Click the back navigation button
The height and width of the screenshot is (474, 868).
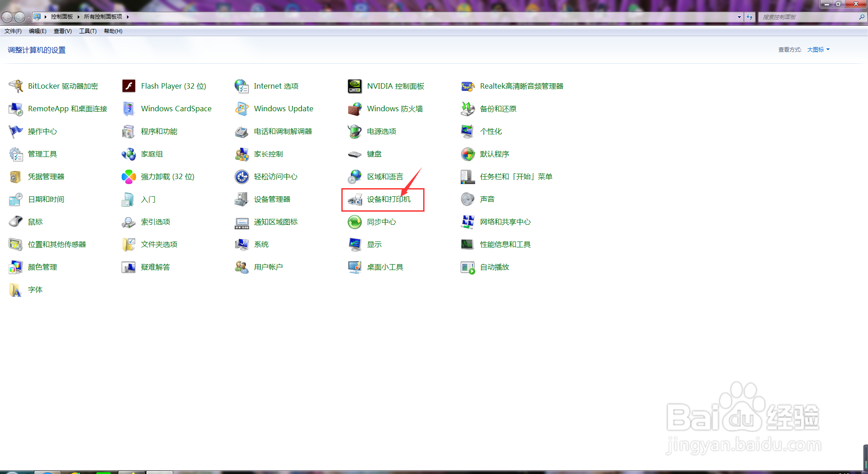coord(7,17)
